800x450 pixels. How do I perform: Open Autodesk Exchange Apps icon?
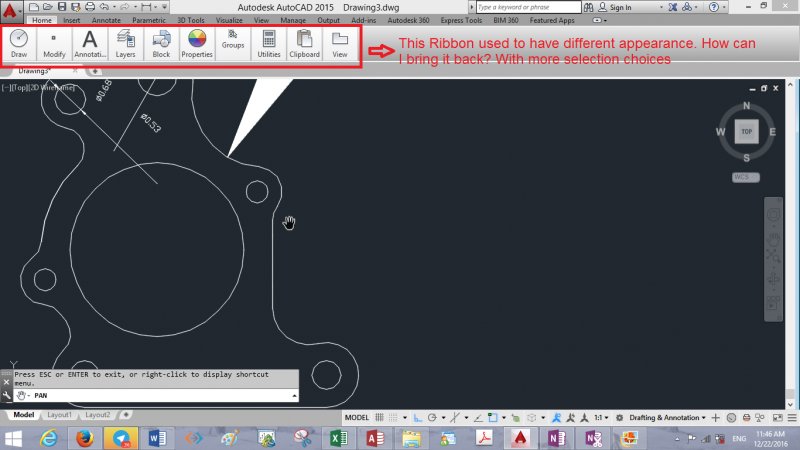673,7
